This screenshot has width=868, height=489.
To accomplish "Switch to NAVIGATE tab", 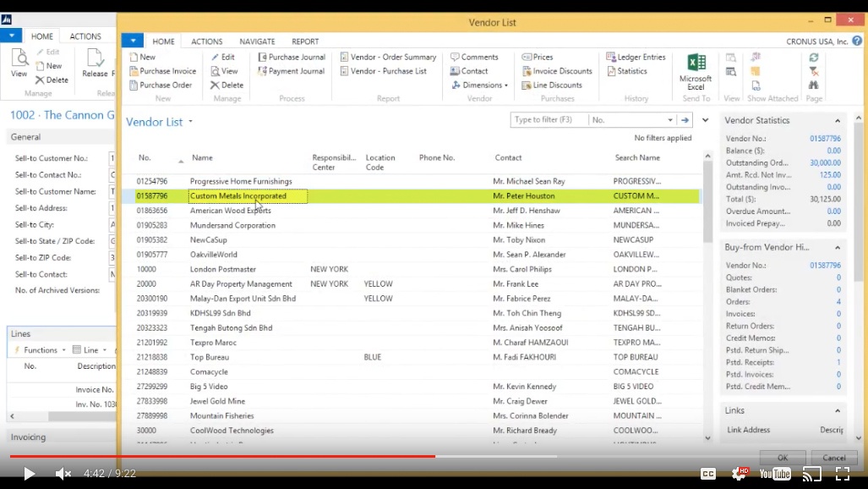I will pos(257,41).
